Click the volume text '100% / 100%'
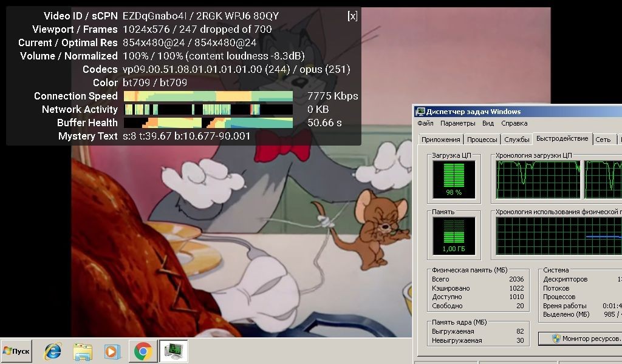The height and width of the screenshot is (364, 622). pos(152,56)
